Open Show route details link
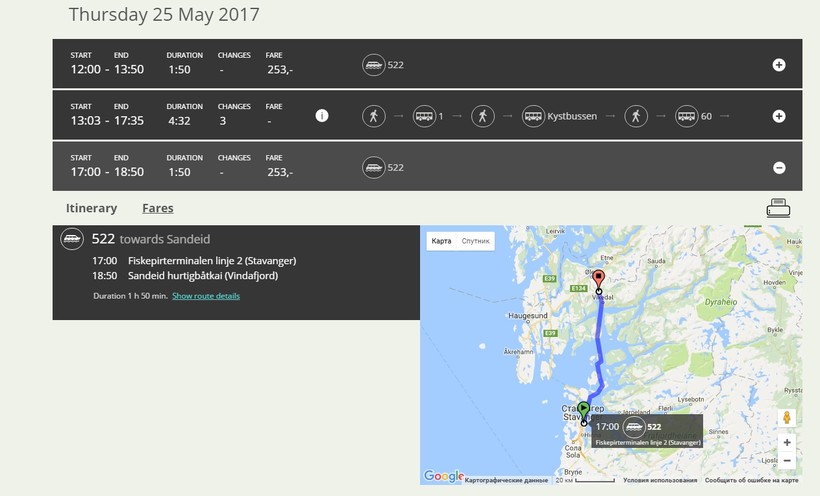The height and width of the screenshot is (496, 820). [x=206, y=296]
